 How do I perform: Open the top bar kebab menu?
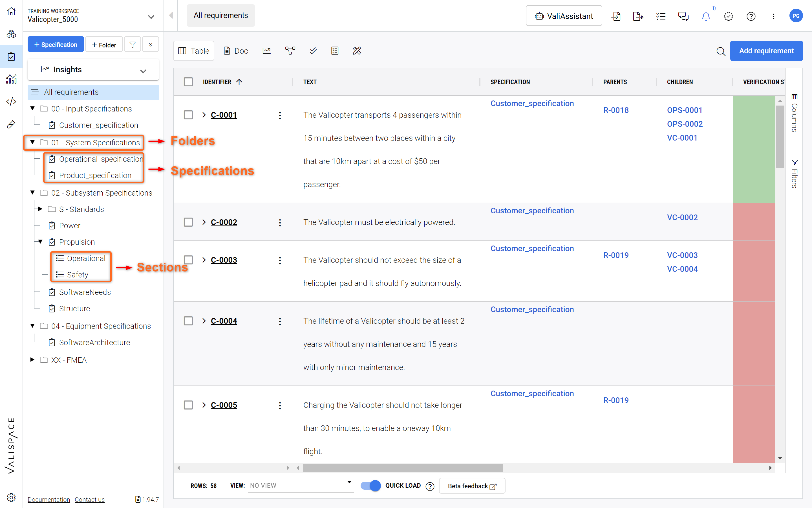pyautogui.click(x=773, y=16)
